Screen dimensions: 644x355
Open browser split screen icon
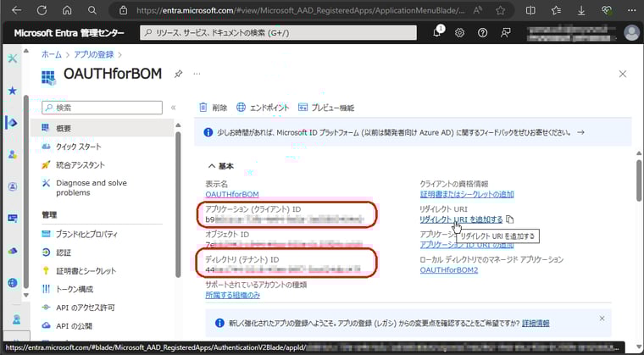[530, 11]
